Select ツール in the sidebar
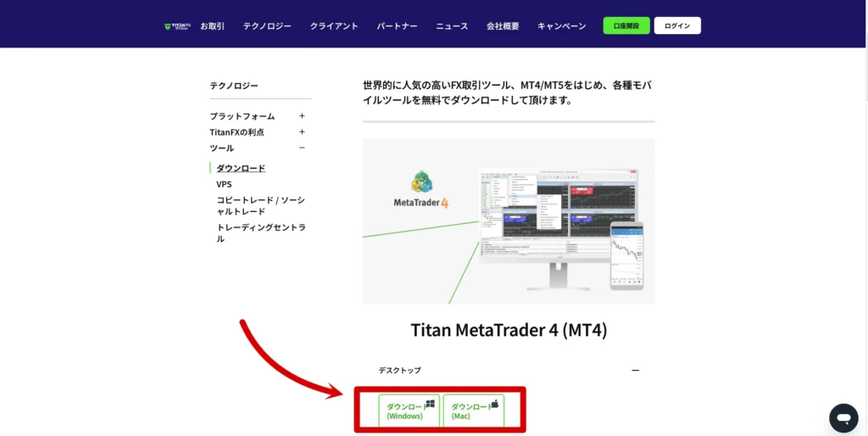The width and height of the screenshot is (868, 436). pyautogui.click(x=221, y=148)
